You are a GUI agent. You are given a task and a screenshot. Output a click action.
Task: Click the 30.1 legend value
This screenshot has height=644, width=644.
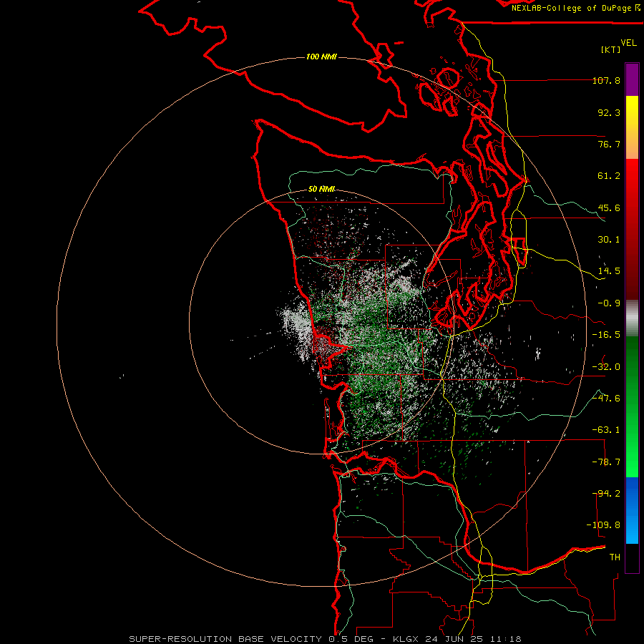coord(609,240)
